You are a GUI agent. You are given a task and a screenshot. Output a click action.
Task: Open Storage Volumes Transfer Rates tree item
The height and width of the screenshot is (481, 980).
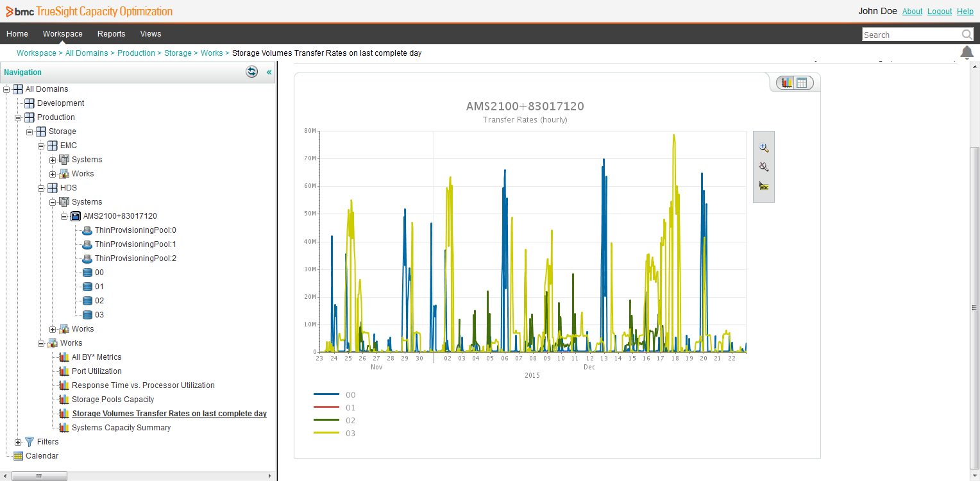click(x=169, y=414)
